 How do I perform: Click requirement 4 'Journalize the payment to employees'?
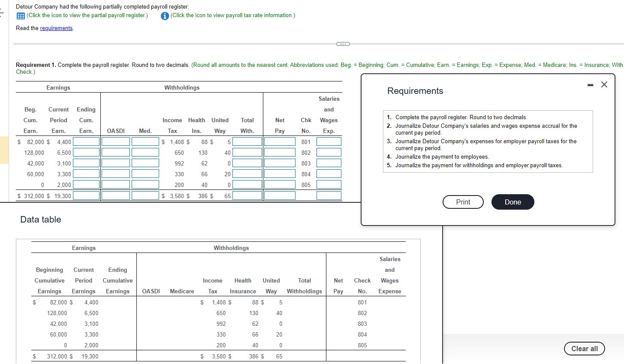442,157
